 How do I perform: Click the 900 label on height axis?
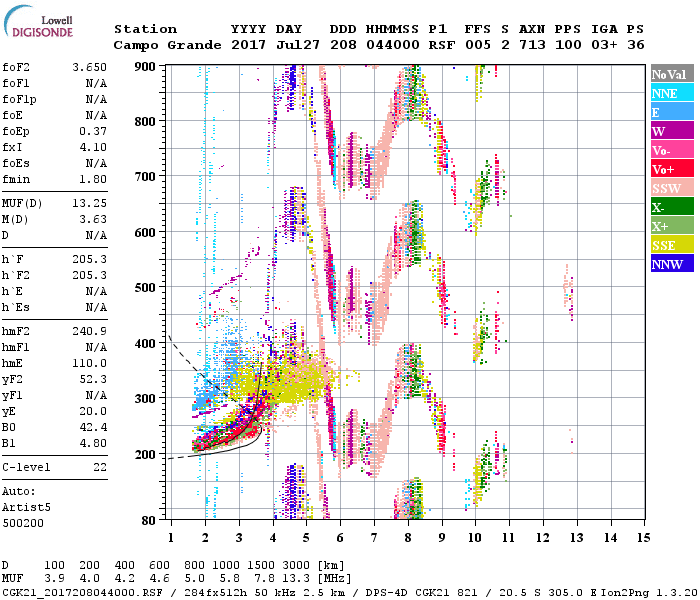click(x=147, y=67)
